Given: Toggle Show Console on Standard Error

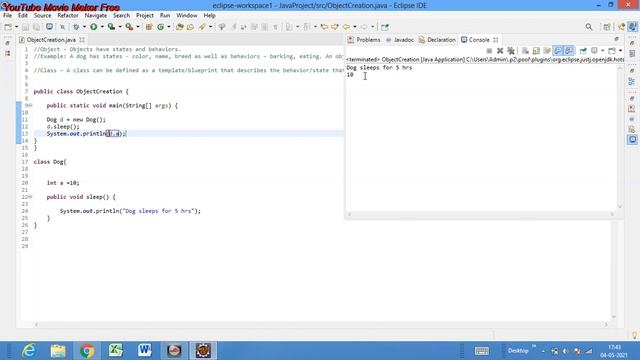Looking at the screenshot, I should pos(569,51).
